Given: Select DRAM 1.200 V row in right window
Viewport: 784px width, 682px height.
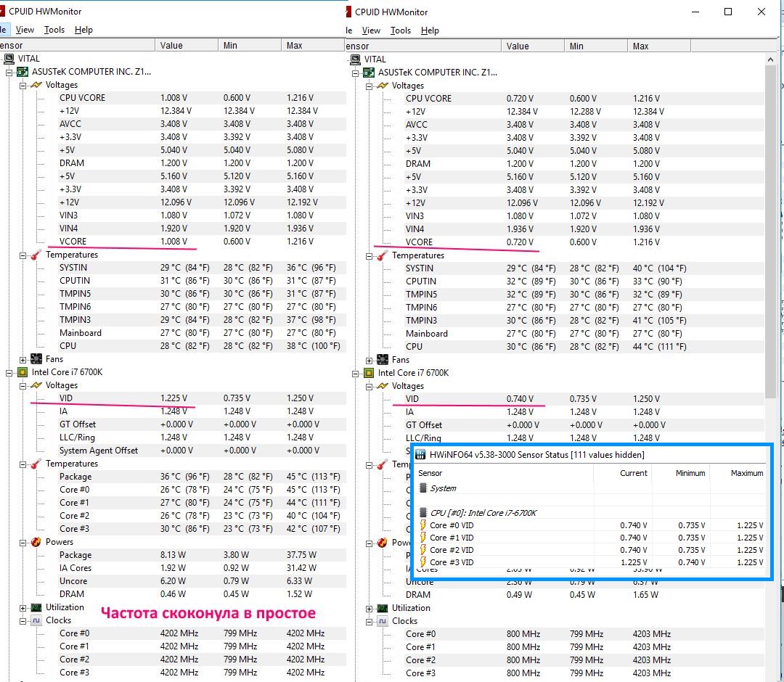Looking at the screenshot, I should point(584,164).
